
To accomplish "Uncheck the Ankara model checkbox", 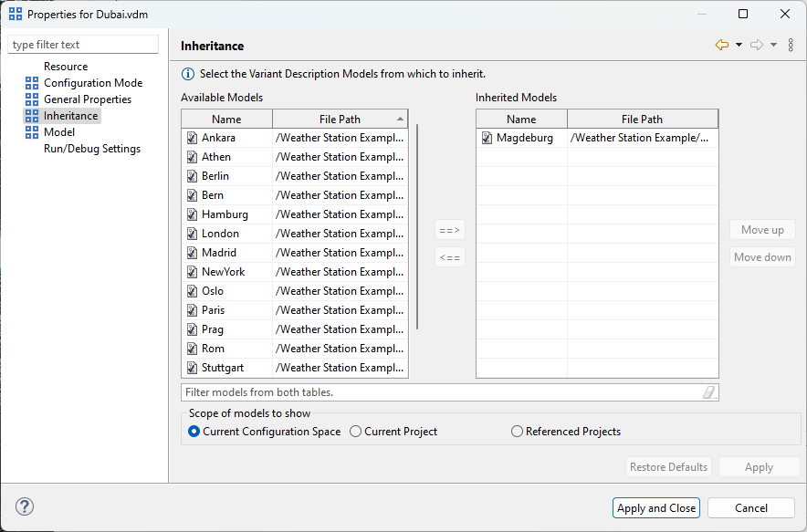I will [193, 137].
